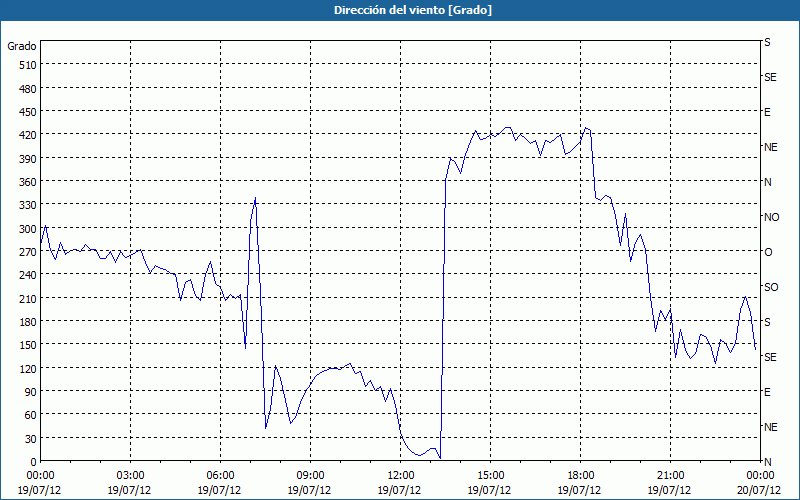Click the "20/07/12" date label
Screen dimensions: 800x500
pos(760,490)
